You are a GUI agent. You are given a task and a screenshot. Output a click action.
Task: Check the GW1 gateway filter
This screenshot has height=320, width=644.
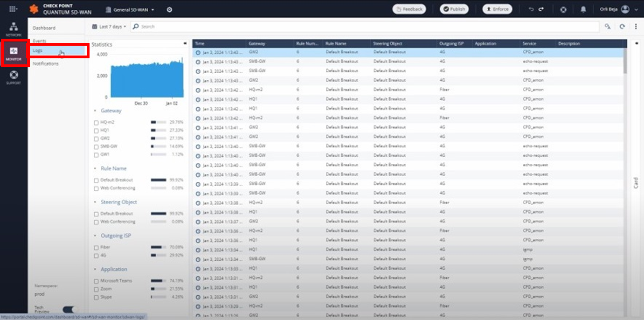(96, 154)
